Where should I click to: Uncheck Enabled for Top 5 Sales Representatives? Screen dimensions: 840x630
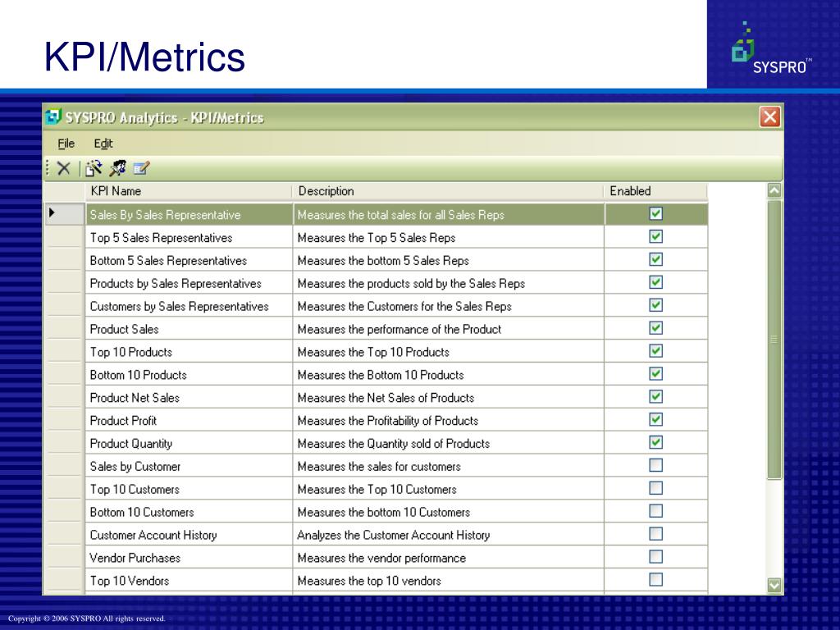click(x=655, y=236)
